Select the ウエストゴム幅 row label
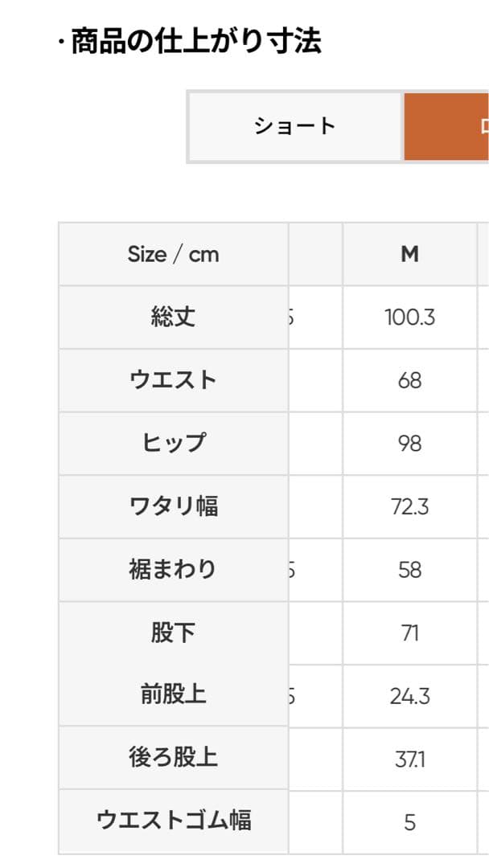Viewport: 489px width, 868px height. (x=172, y=821)
